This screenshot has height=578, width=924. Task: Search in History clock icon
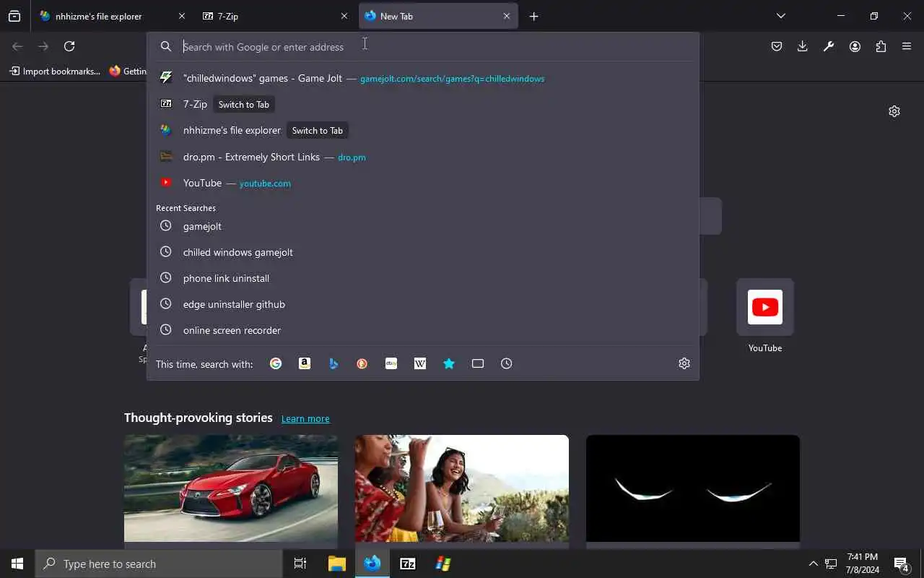pos(507,363)
